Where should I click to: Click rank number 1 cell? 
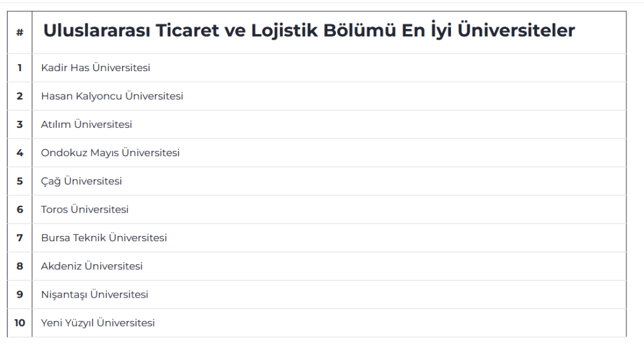[19, 68]
